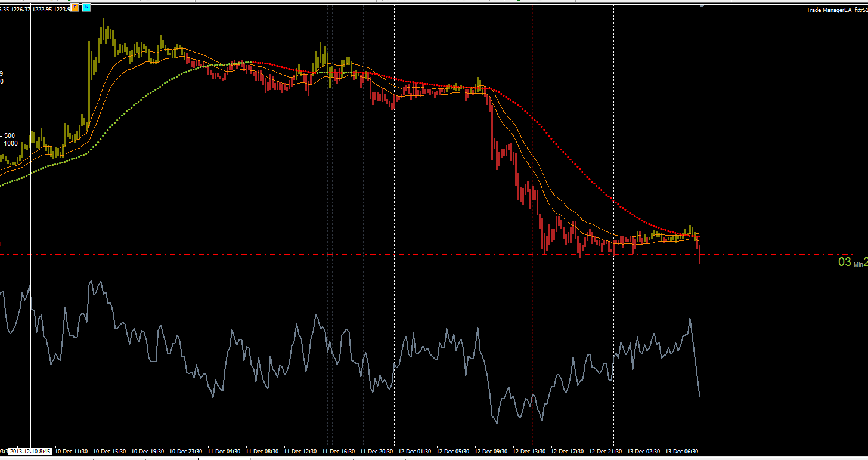Viewport: 868px width, 460px height.
Task: Click the '= 1000' label on the chart
Action: [x=9, y=143]
